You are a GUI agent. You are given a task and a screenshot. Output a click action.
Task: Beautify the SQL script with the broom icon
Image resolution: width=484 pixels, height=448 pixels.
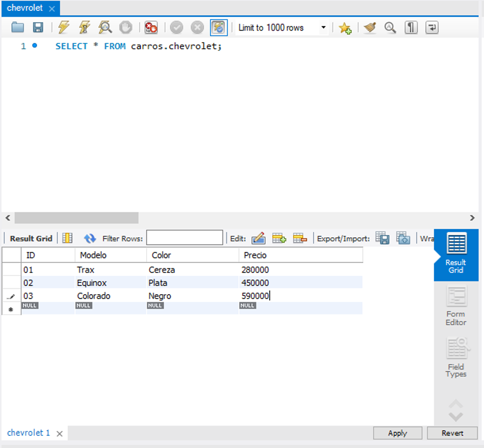point(369,27)
